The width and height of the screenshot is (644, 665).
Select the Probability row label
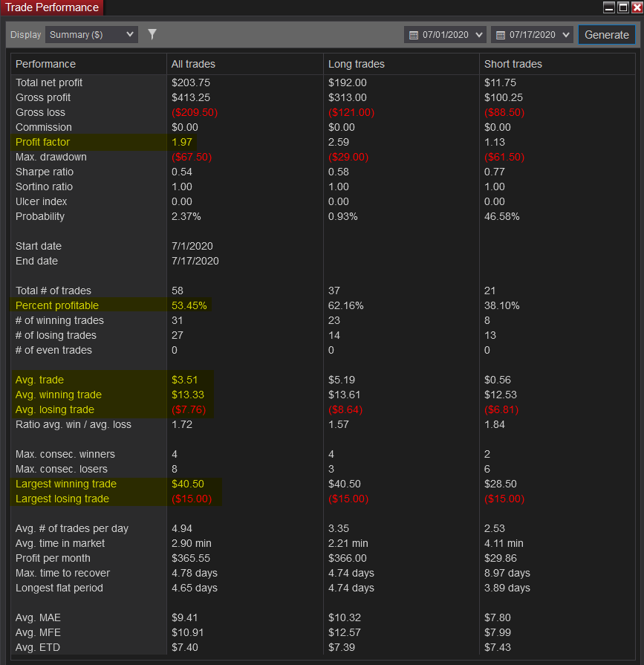[40, 216]
